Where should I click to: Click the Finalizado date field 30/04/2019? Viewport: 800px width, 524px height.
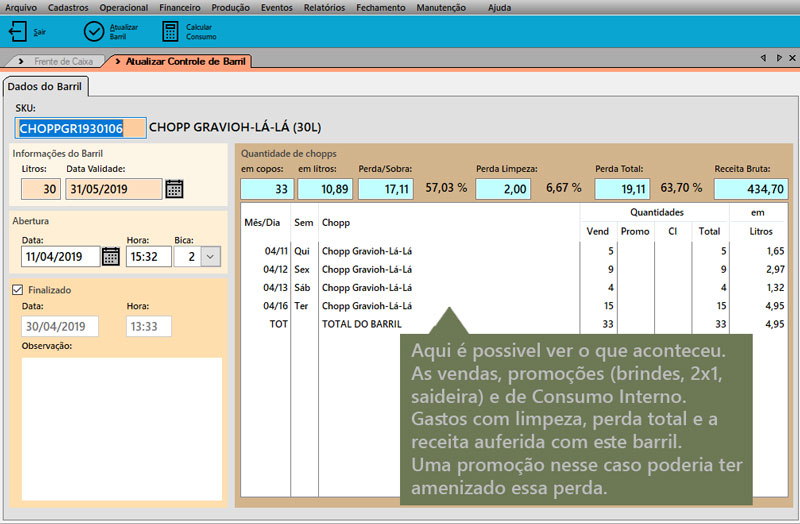pos(60,327)
